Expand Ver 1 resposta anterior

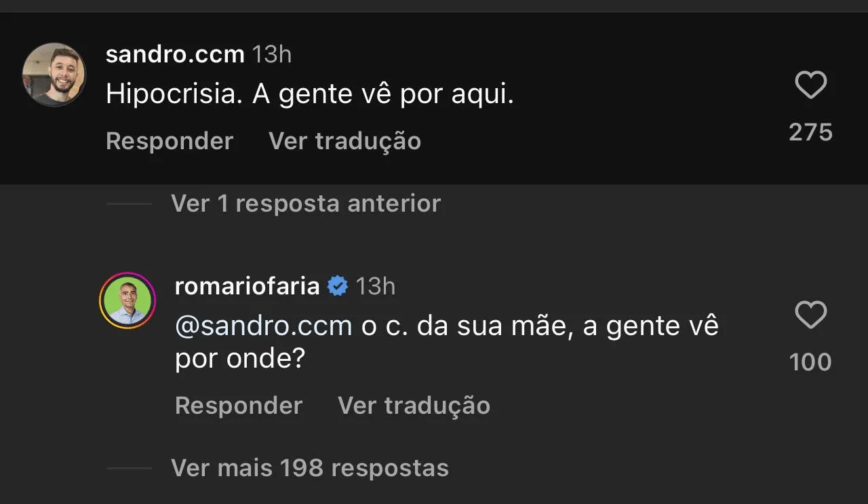[x=306, y=203]
